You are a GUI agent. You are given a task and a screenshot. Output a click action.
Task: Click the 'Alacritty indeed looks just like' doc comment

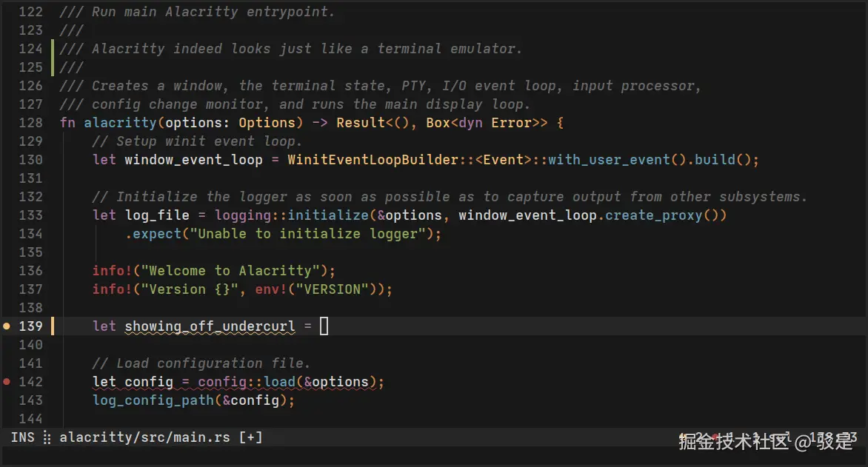coord(290,49)
